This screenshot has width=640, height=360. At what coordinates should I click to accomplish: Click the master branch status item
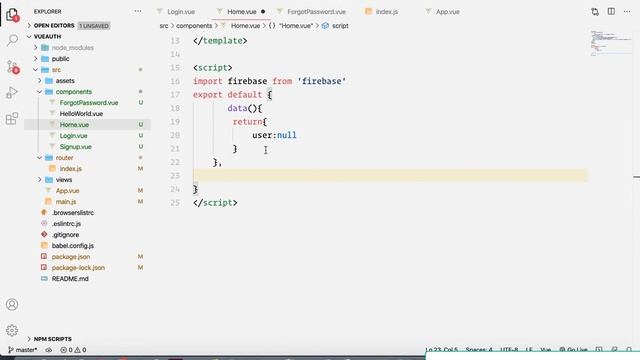22,350
